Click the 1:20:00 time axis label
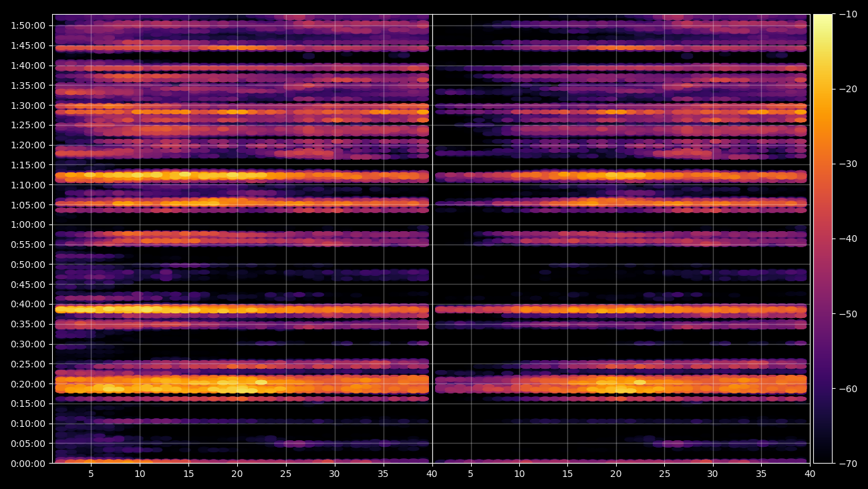The height and width of the screenshot is (489, 868). tap(29, 145)
